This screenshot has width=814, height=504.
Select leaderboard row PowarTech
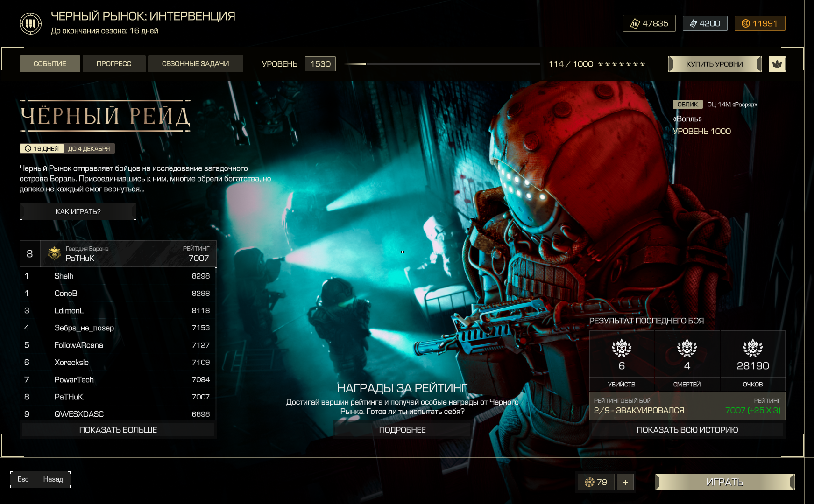(x=118, y=379)
